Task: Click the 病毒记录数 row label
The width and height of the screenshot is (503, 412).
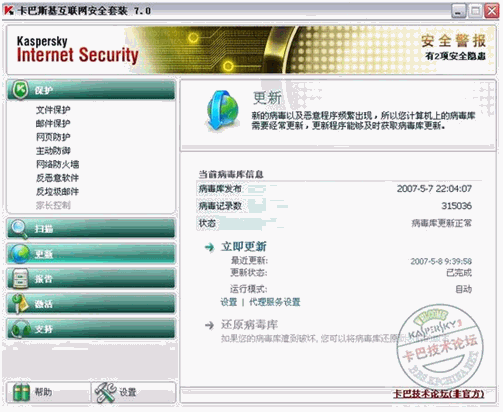Action: [220, 206]
